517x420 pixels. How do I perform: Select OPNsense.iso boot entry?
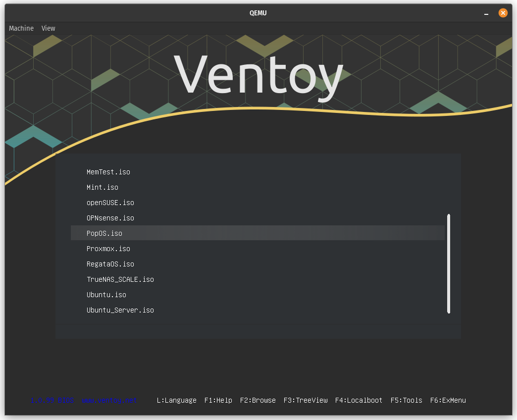click(x=258, y=218)
